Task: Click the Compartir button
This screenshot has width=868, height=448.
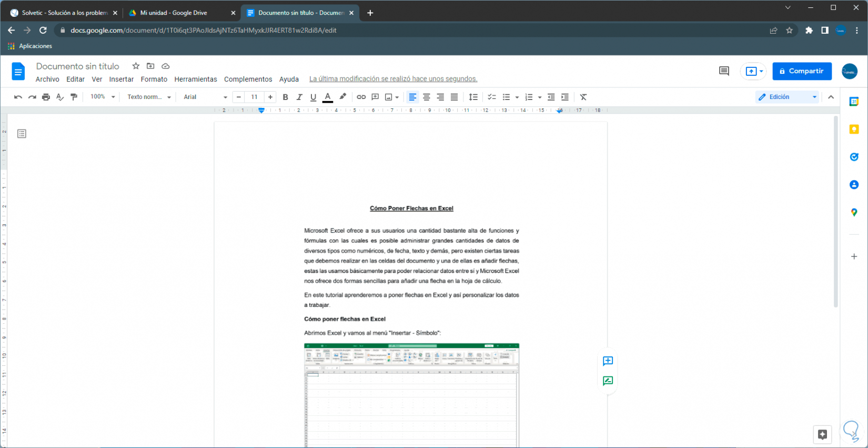Action: 802,71
